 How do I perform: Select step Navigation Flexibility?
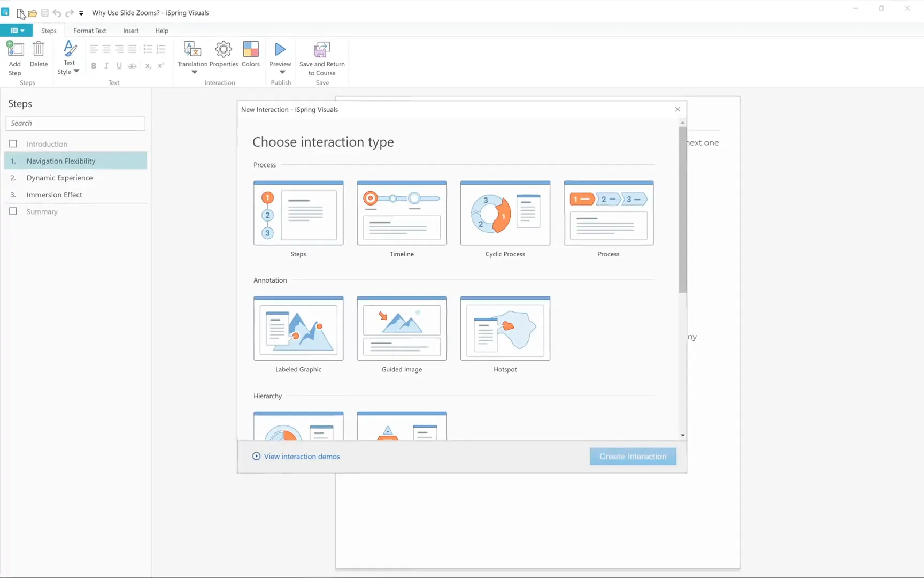coord(75,161)
